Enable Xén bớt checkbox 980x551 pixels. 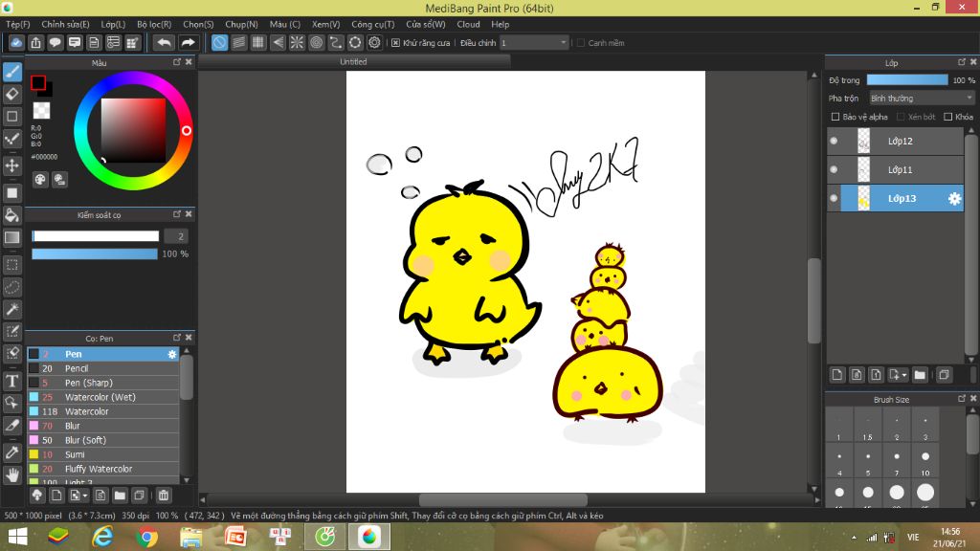click(x=901, y=117)
